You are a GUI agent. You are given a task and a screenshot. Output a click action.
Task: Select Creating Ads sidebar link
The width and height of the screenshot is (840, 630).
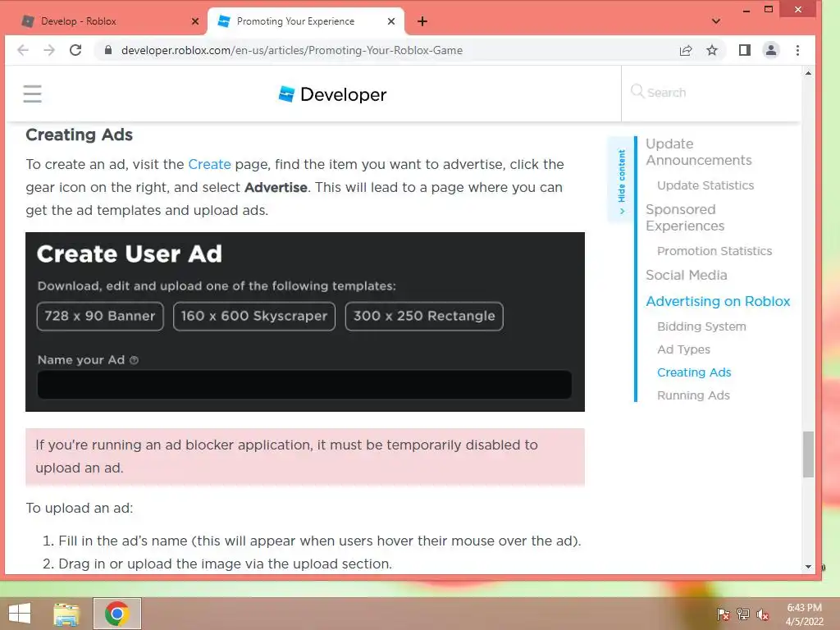point(694,373)
